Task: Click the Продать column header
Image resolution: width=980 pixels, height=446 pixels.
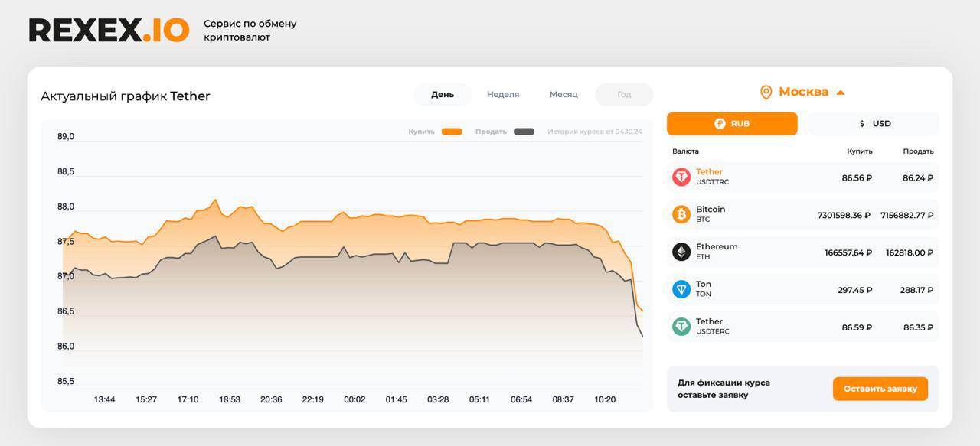Action: [x=918, y=151]
